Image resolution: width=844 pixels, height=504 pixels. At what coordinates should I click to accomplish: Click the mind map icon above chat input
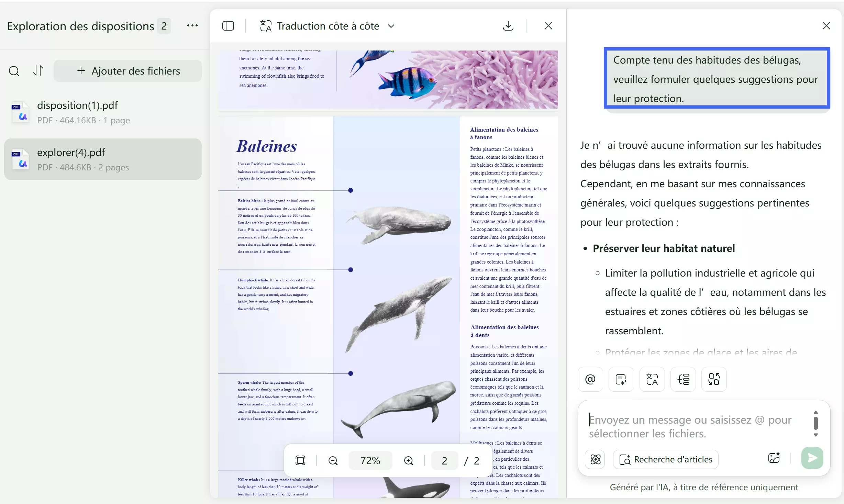[683, 379]
